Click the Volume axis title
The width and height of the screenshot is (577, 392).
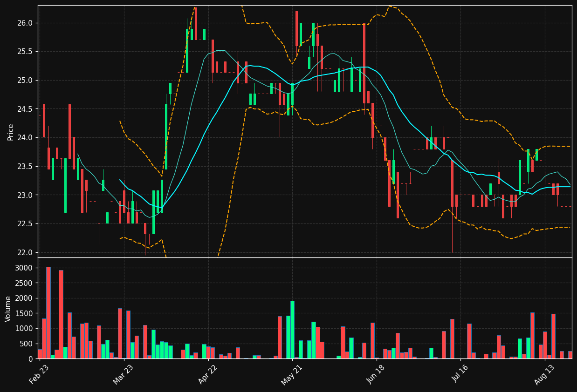point(8,309)
